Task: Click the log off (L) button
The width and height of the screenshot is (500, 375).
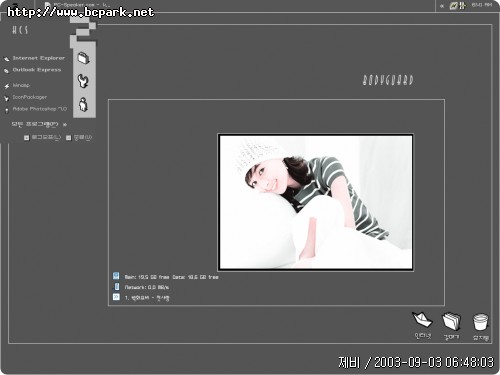Action: [x=43, y=137]
